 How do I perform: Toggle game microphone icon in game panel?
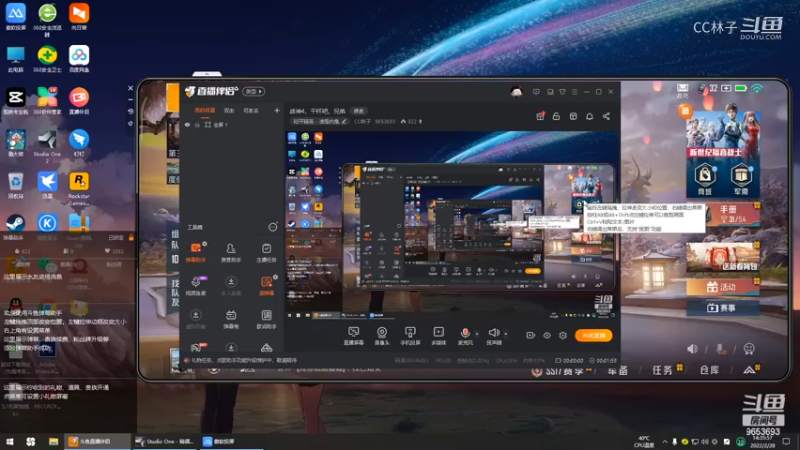pos(720,349)
